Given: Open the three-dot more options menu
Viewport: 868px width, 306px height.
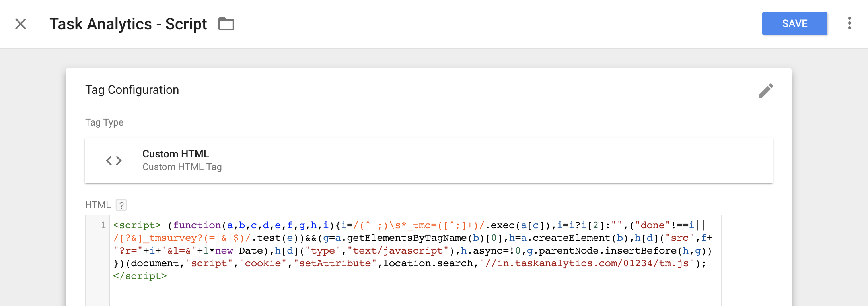Looking at the screenshot, I should tap(850, 23).
